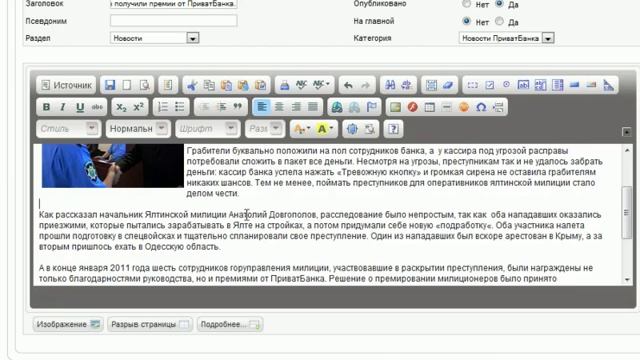Open Find with binoculars icon
This screenshot has width=640, height=360.
pyautogui.click(x=390, y=85)
